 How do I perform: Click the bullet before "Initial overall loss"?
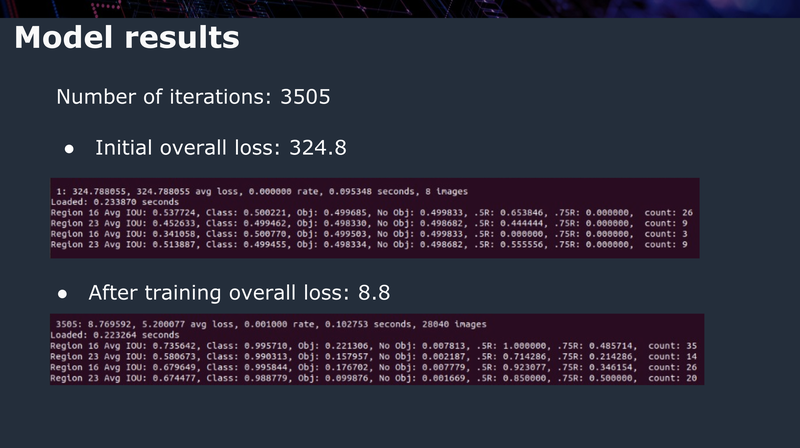click(x=70, y=149)
